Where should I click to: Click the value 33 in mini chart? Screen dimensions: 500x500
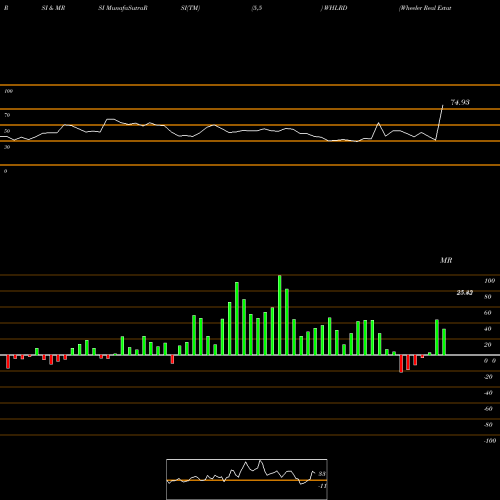coord(322,474)
